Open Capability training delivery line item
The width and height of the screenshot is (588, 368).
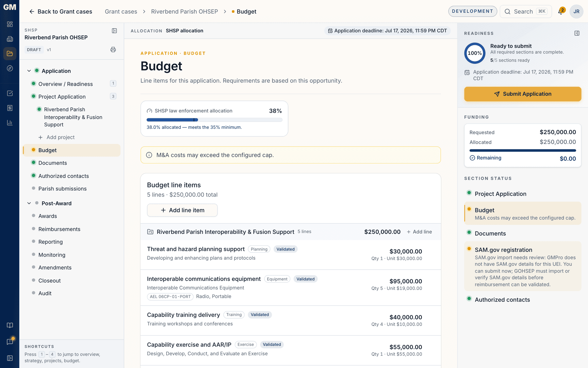(x=290, y=321)
